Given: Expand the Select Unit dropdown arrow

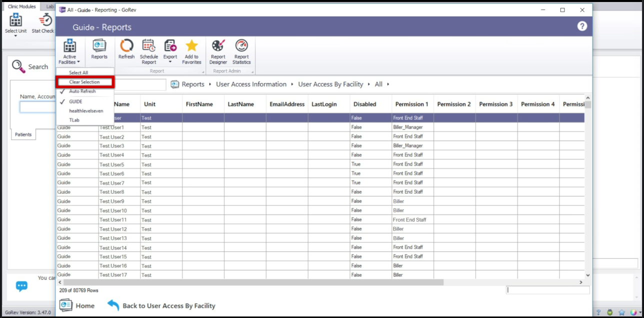Looking at the screenshot, I should (x=16, y=36).
